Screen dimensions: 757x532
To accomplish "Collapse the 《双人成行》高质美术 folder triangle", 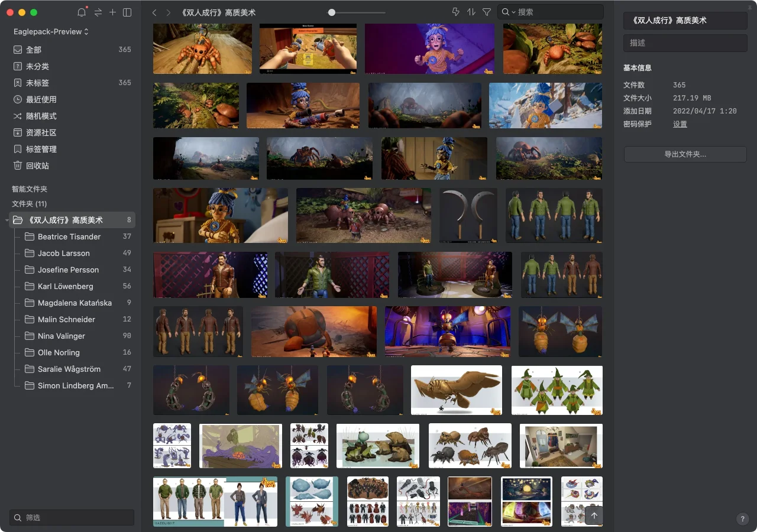I will (7, 220).
